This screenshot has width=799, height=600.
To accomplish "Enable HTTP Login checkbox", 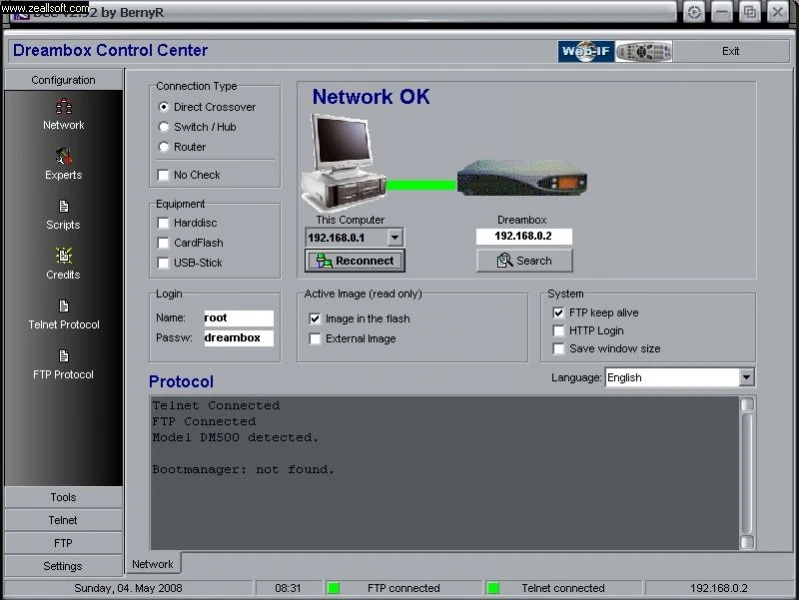I will [558, 331].
